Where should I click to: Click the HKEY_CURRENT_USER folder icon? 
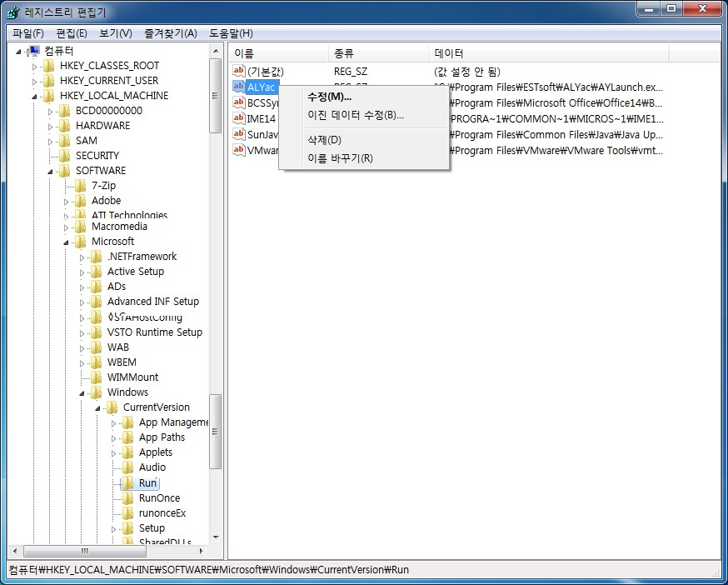(x=48, y=81)
